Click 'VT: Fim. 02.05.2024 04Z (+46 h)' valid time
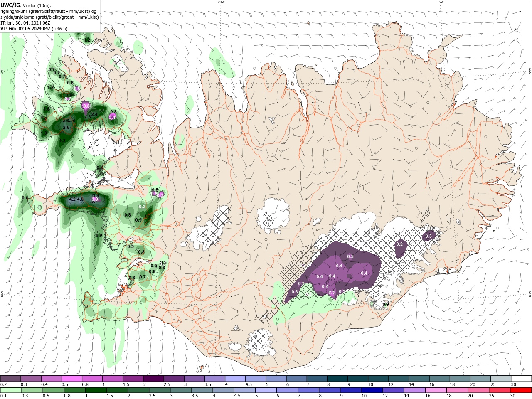The width and height of the screenshot is (532, 399). [34, 29]
